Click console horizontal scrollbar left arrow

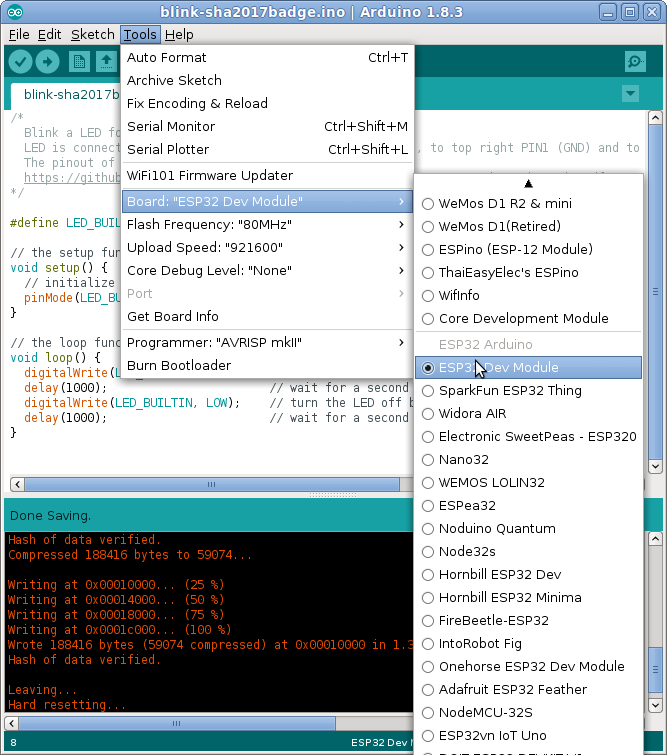(12, 723)
